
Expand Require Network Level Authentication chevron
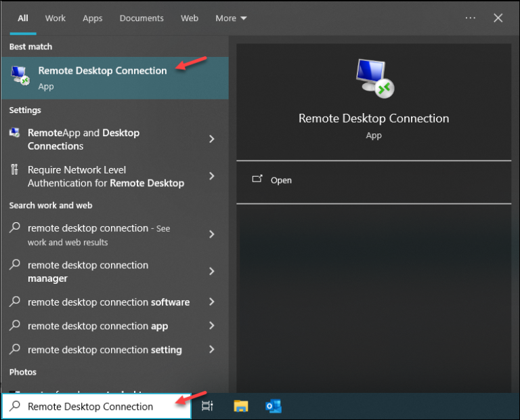[x=211, y=176]
